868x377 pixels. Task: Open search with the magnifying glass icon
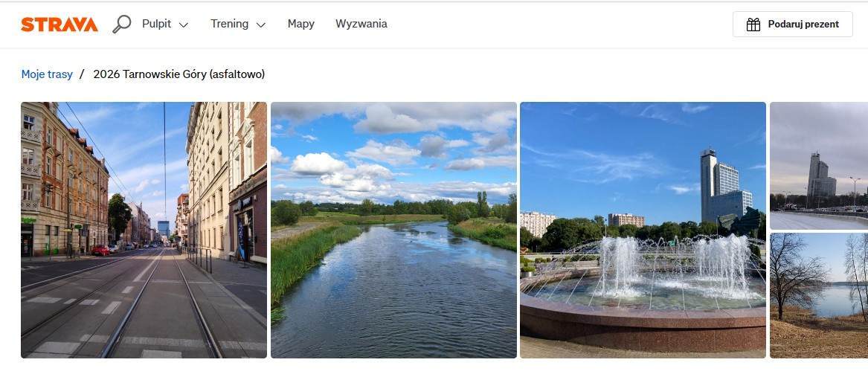pos(121,25)
